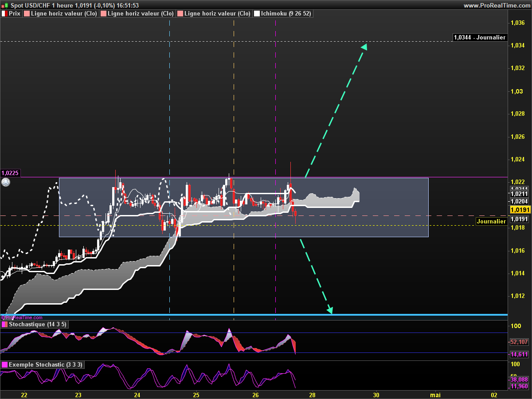Open the Prix legend settings

click(11, 14)
